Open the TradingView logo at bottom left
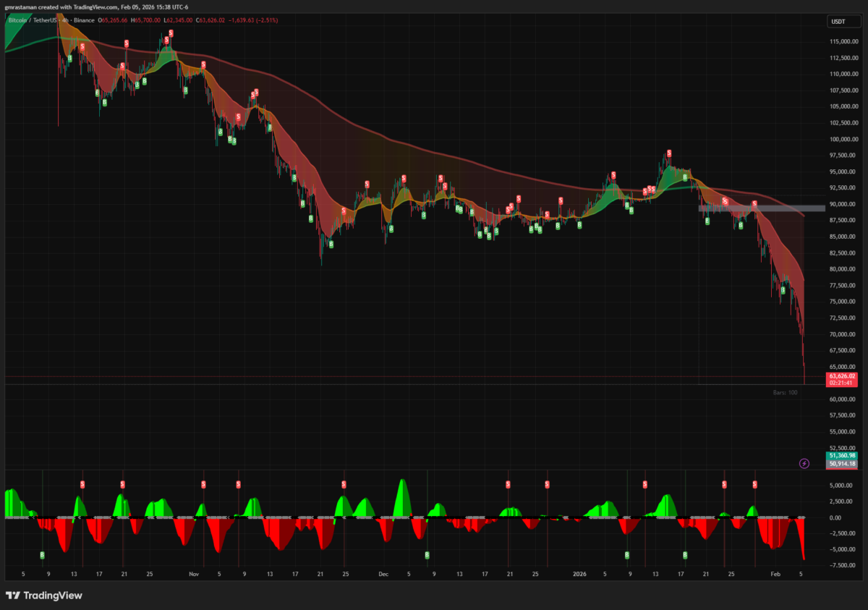This screenshot has width=868, height=610. [x=43, y=595]
